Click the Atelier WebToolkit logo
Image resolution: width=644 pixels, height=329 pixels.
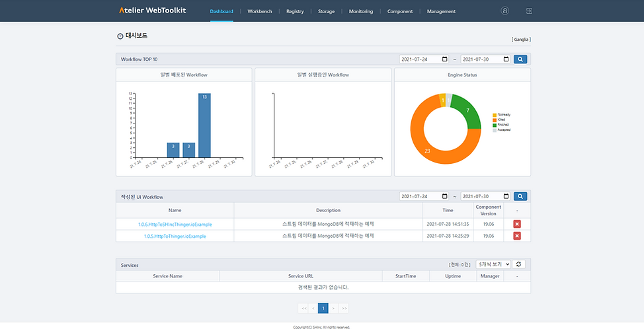click(x=152, y=11)
